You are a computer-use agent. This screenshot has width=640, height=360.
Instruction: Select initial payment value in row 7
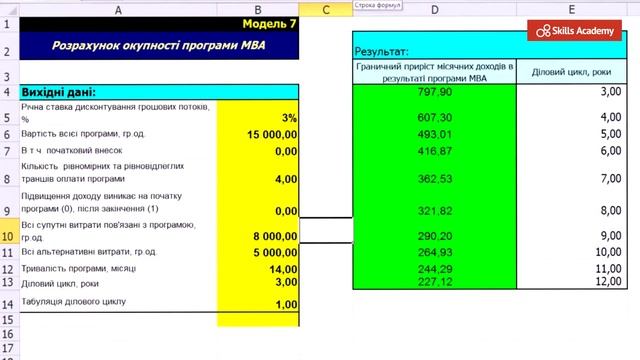pyautogui.click(x=258, y=151)
